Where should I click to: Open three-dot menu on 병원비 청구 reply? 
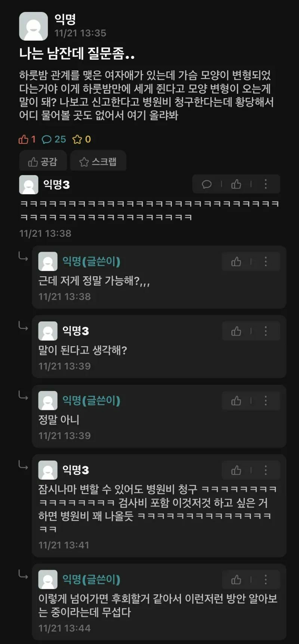(x=266, y=470)
